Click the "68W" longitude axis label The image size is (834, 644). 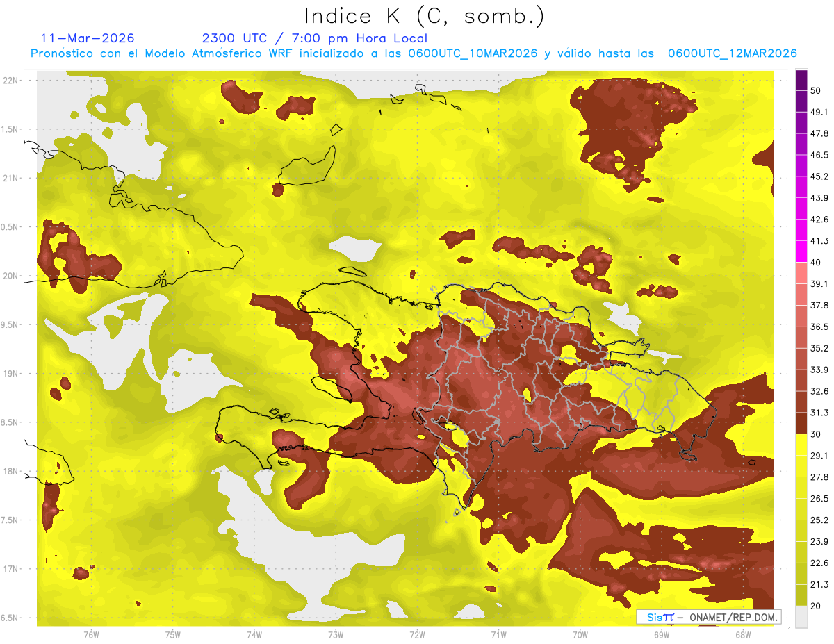coord(743,635)
